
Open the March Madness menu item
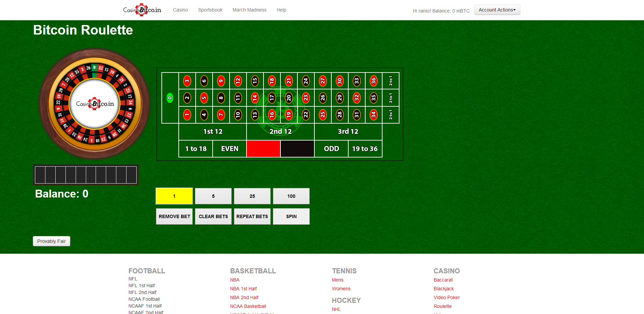(x=250, y=10)
